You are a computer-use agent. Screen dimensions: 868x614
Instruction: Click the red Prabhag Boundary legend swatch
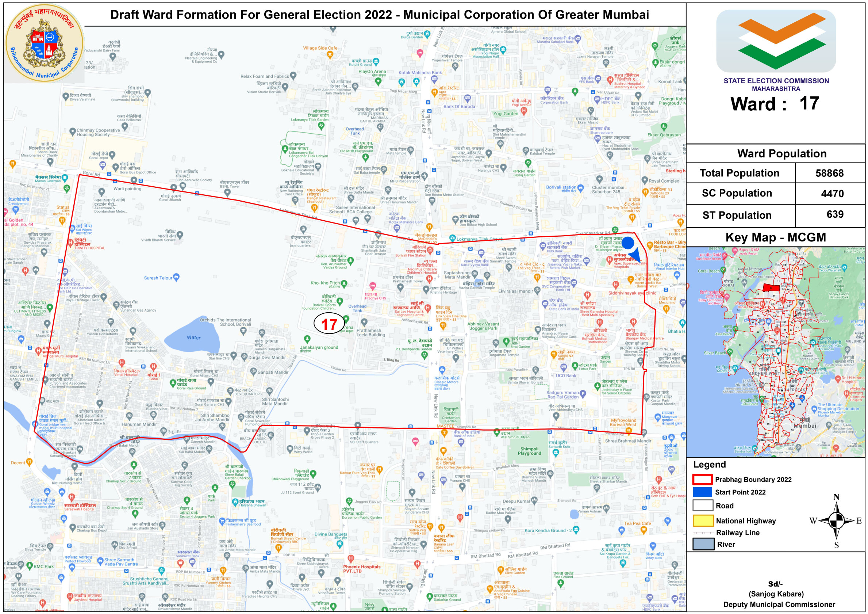click(x=702, y=479)
